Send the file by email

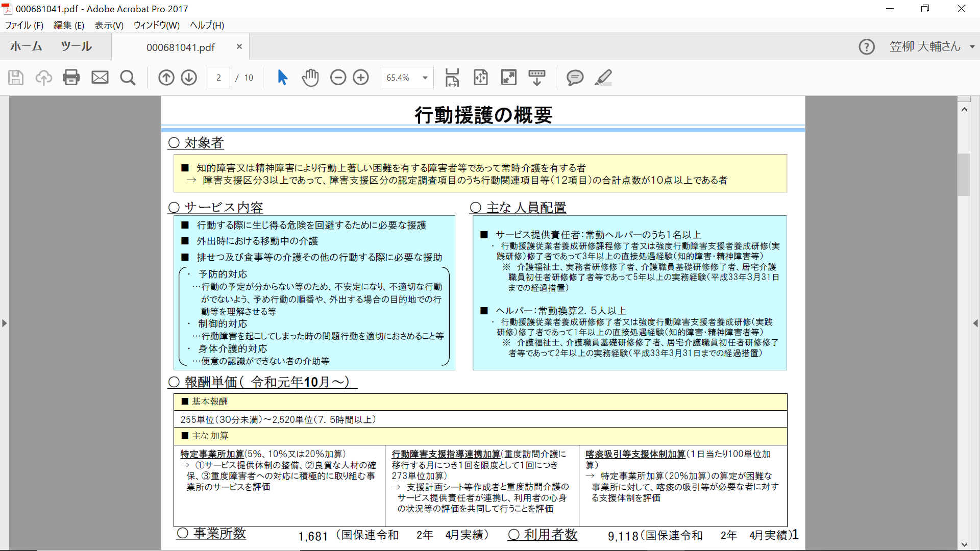[100, 78]
